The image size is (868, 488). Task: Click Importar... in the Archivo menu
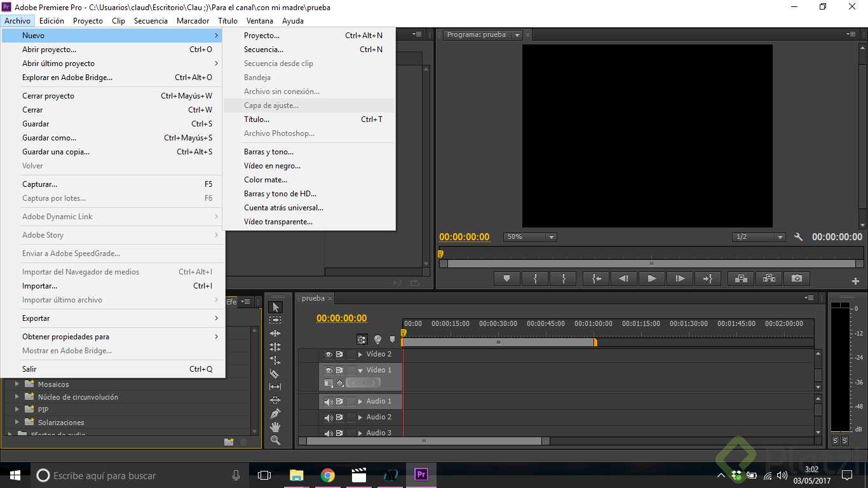[39, 286]
